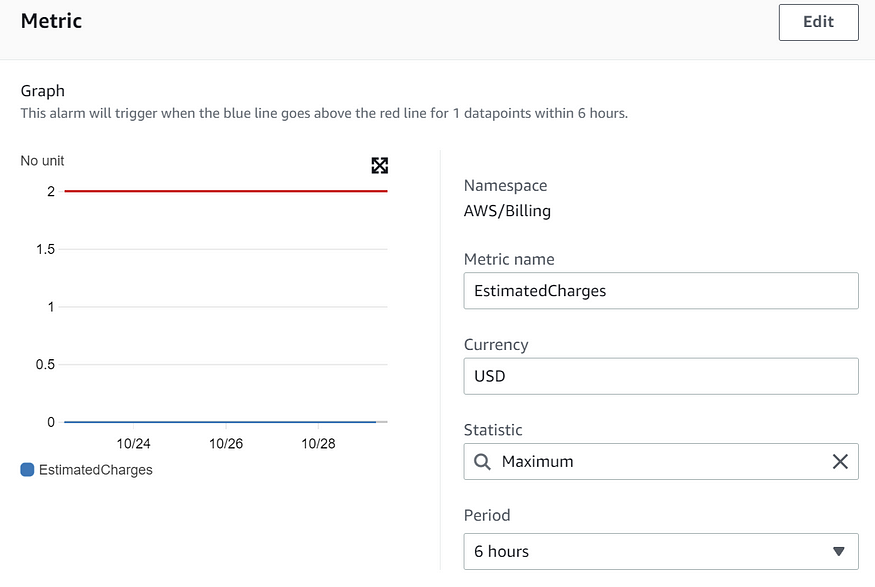Toggle the EstimatedCharges blue legend swatch

(27, 470)
